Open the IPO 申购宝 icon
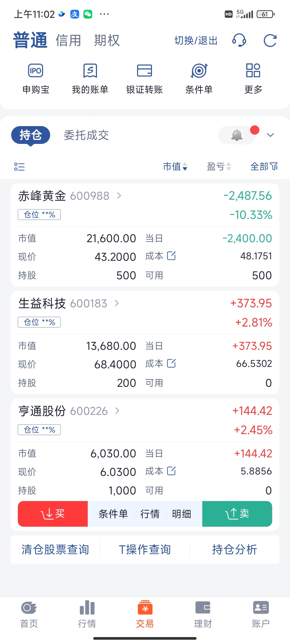The height and width of the screenshot is (644, 290). (35, 71)
